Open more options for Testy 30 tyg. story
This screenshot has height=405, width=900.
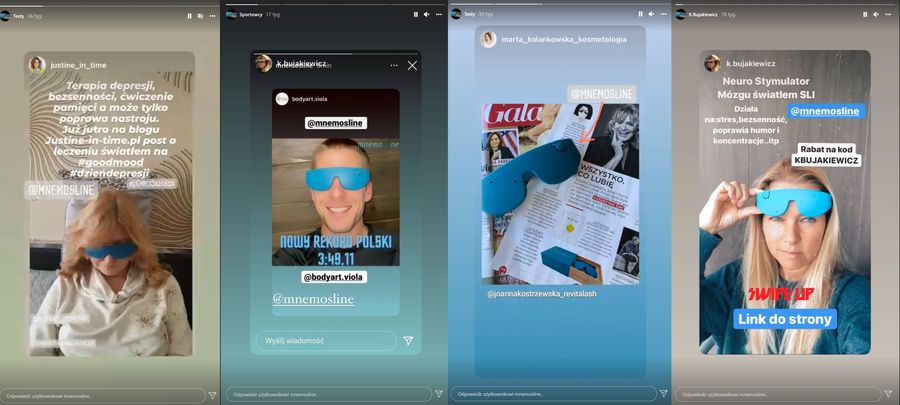(x=664, y=14)
